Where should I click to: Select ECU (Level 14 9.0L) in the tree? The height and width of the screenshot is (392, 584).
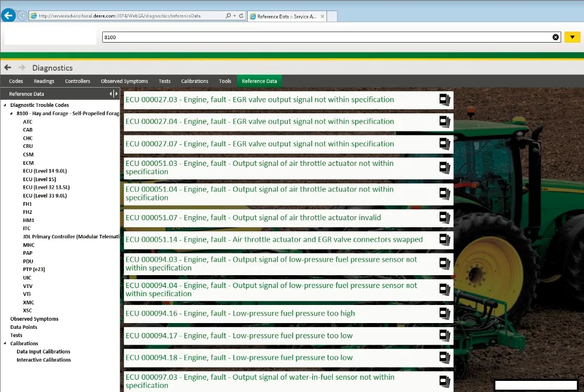[x=46, y=171]
